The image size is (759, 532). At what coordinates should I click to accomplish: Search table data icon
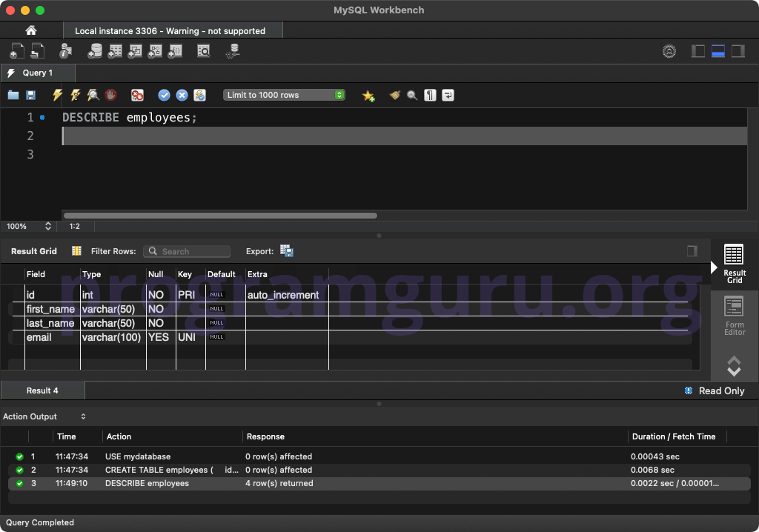[x=204, y=51]
